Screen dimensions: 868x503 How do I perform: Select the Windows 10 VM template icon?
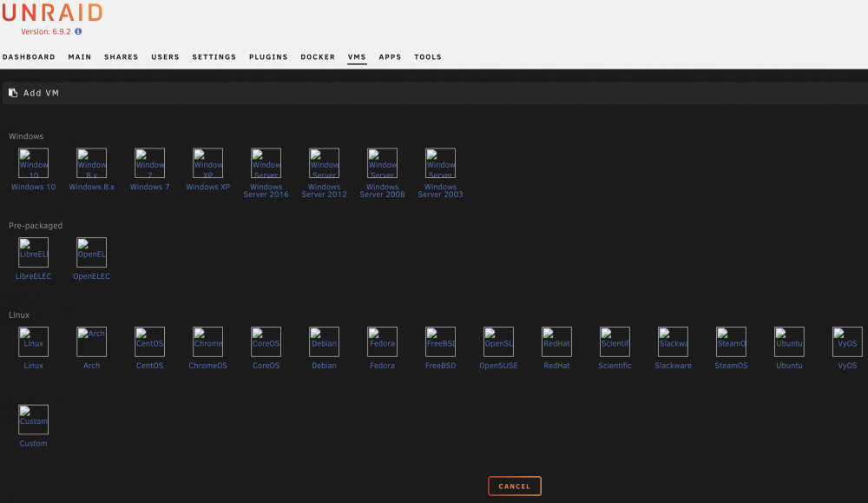33,162
